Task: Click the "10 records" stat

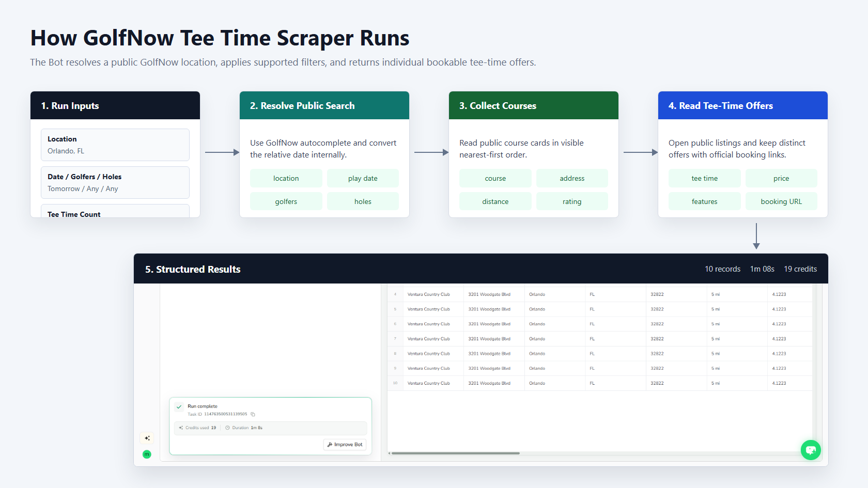Action: pyautogui.click(x=723, y=269)
